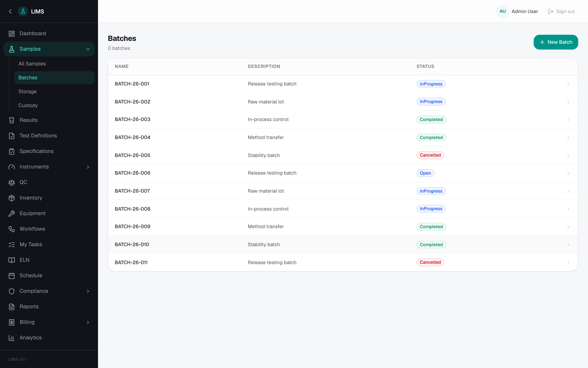Image resolution: width=588 pixels, height=368 pixels.
Task: Click InProgress badge for BATCH-26-001
Action: pos(431,84)
